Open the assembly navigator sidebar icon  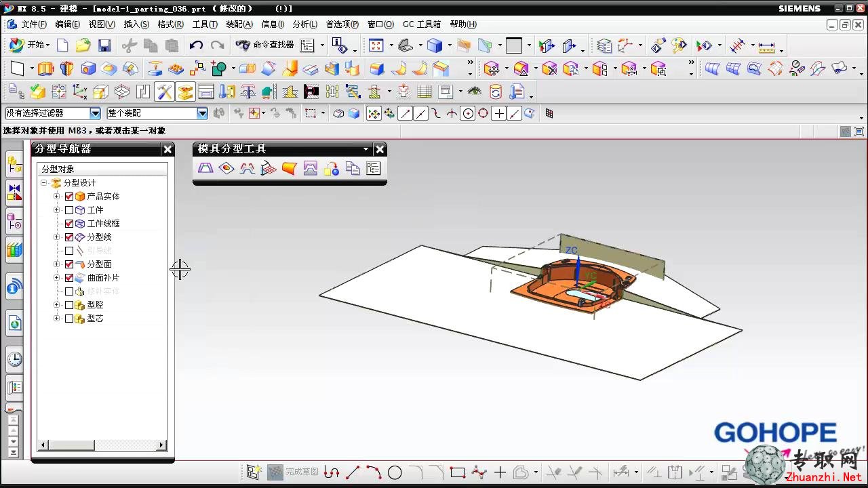click(14, 163)
